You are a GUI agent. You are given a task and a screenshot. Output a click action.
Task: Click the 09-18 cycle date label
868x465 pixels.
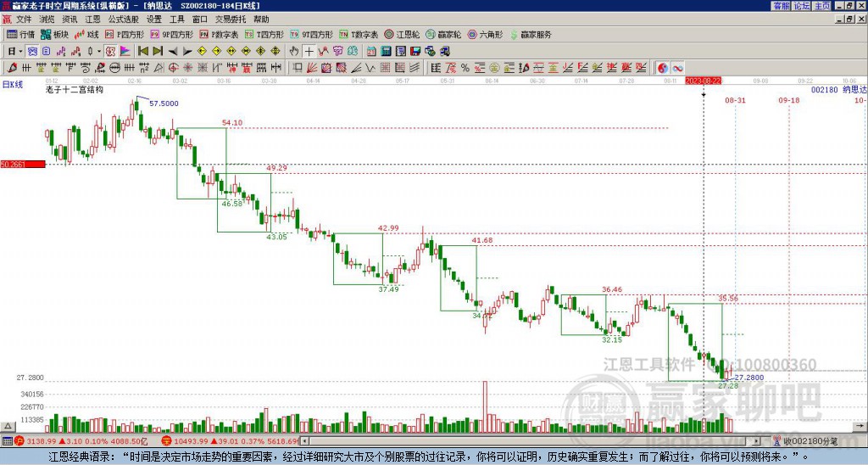(789, 100)
